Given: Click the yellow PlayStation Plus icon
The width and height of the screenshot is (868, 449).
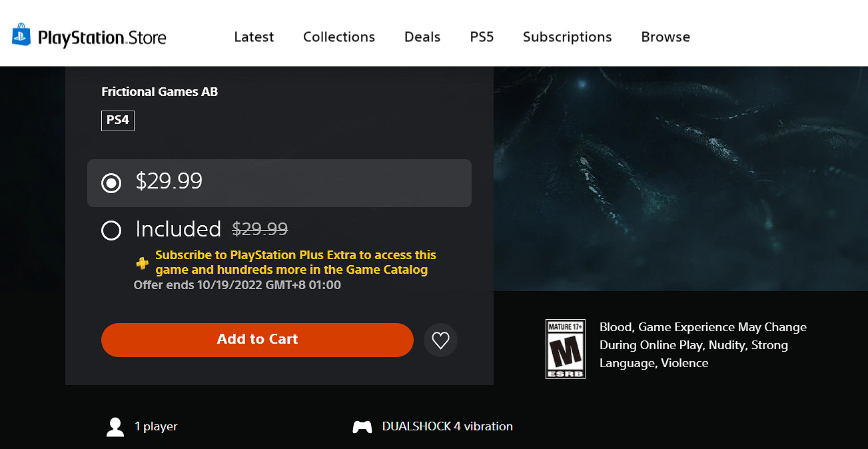Looking at the screenshot, I should [142, 263].
